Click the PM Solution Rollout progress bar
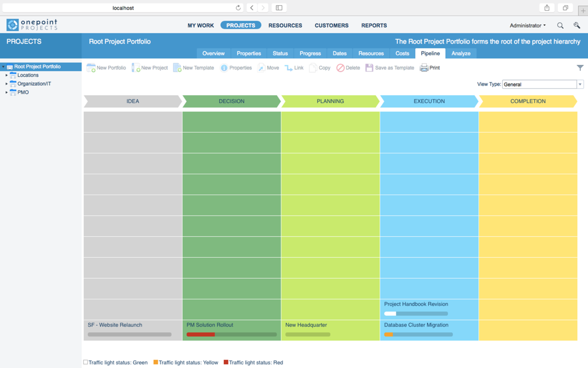588x368 pixels. 232,334
